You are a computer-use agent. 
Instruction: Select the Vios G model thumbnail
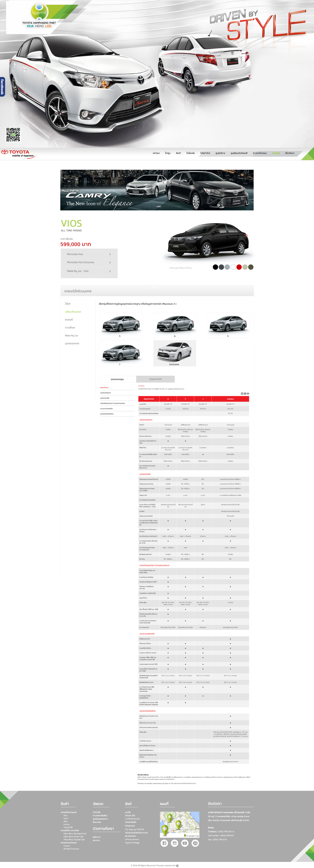click(x=174, y=325)
